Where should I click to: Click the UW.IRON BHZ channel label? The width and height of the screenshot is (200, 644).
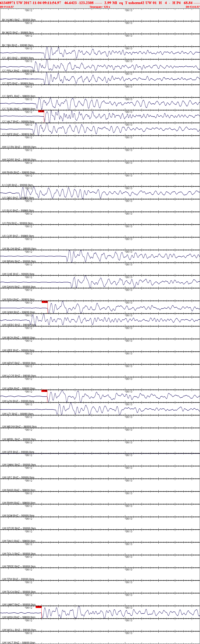[x=18, y=337]
